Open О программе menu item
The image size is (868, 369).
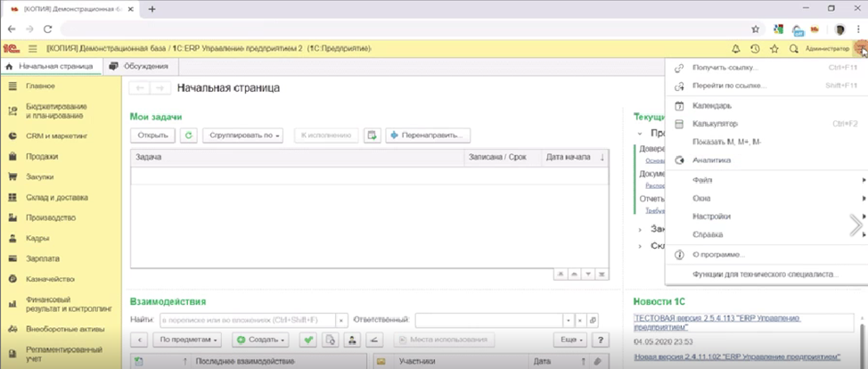click(766, 255)
